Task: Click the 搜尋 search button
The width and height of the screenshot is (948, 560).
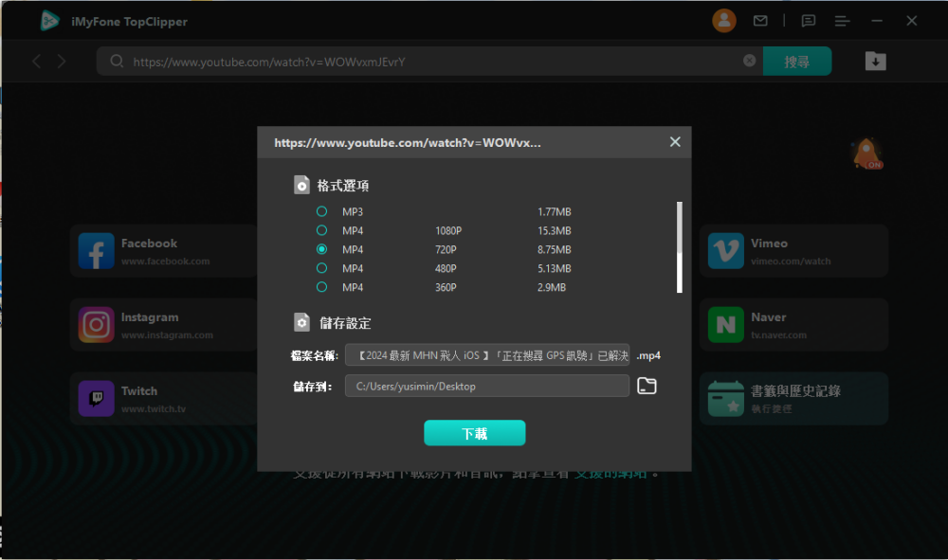Action: [797, 61]
